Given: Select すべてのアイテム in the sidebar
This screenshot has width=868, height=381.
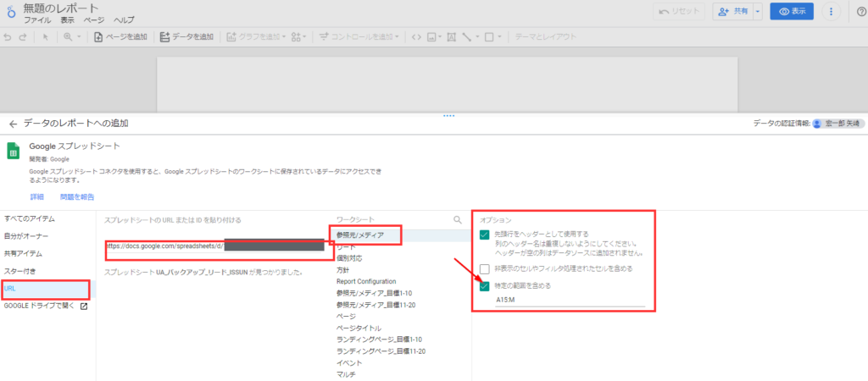Looking at the screenshot, I should (x=30, y=219).
